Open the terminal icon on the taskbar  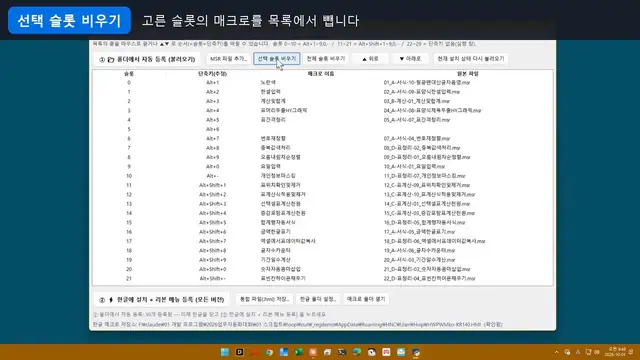342,352
